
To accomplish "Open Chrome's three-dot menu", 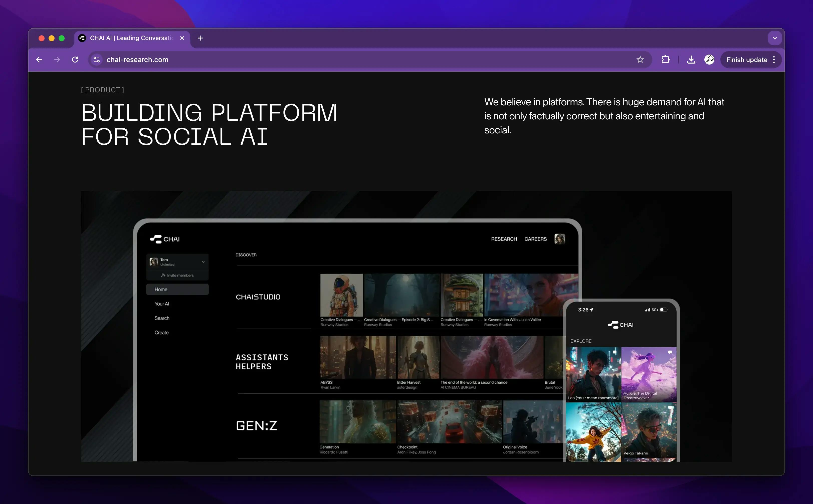I will 774,60.
